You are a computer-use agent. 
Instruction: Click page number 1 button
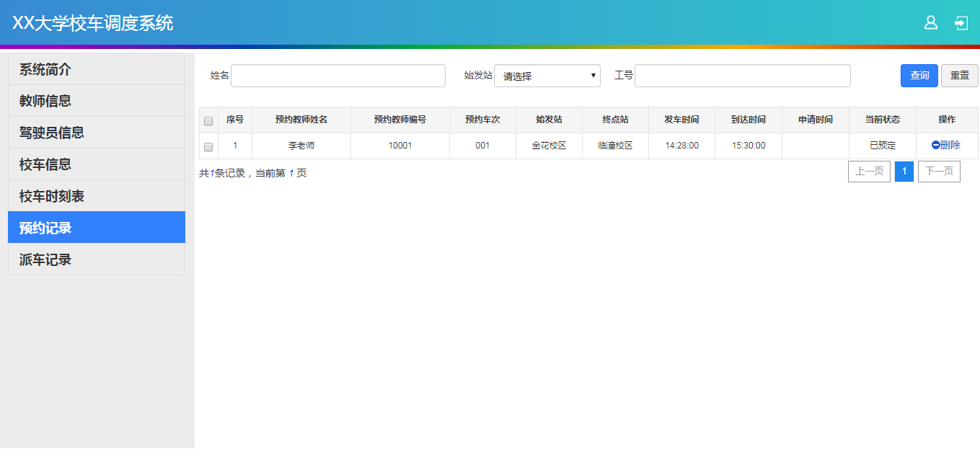[904, 172]
